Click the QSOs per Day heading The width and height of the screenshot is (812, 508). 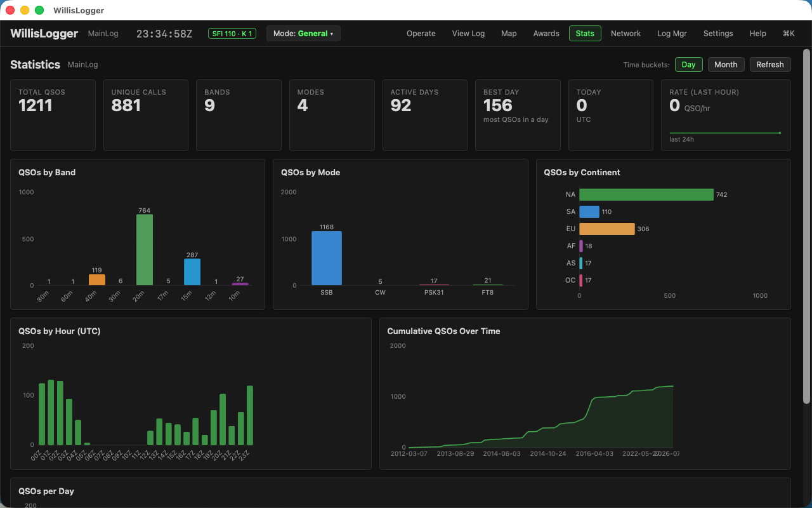[46, 491]
